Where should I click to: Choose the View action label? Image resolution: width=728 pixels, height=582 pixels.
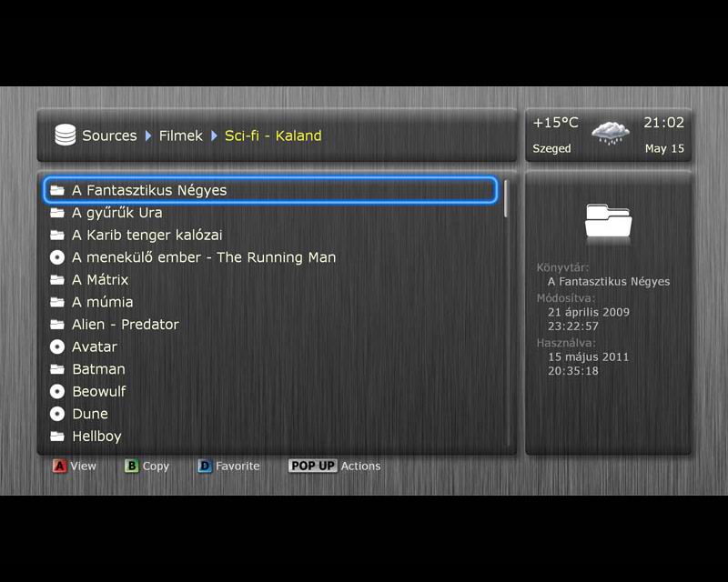tap(84, 466)
